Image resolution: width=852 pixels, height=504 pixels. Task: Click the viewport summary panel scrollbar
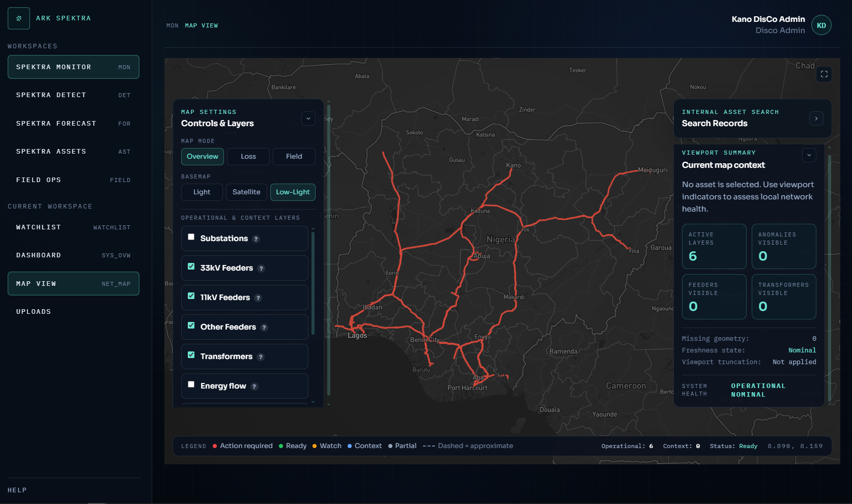830,278
